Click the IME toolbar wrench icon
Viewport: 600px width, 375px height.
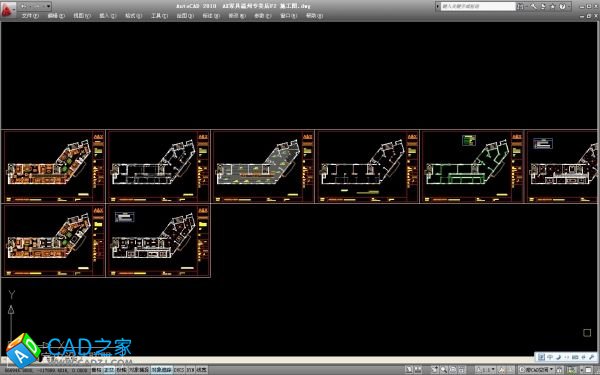(x=591, y=357)
